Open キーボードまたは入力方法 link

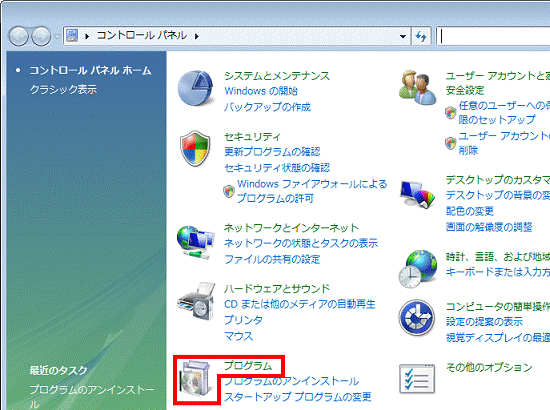(x=498, y=272)
